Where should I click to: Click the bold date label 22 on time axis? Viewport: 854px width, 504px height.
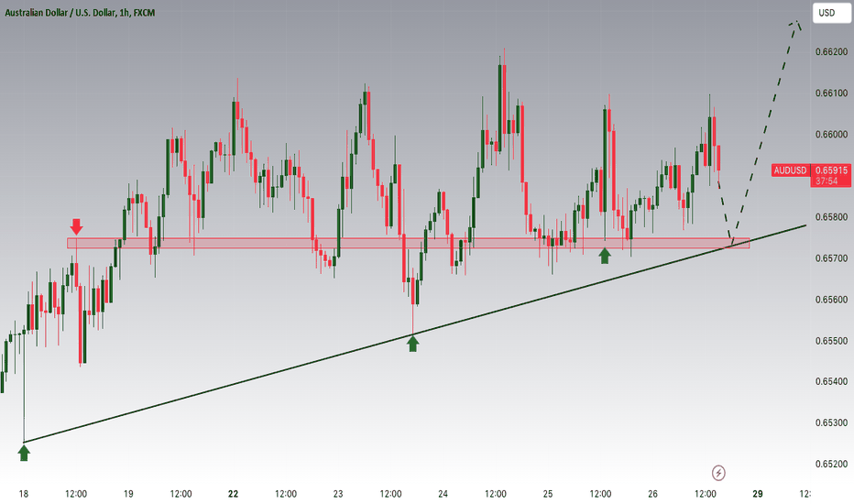[233, 494]
